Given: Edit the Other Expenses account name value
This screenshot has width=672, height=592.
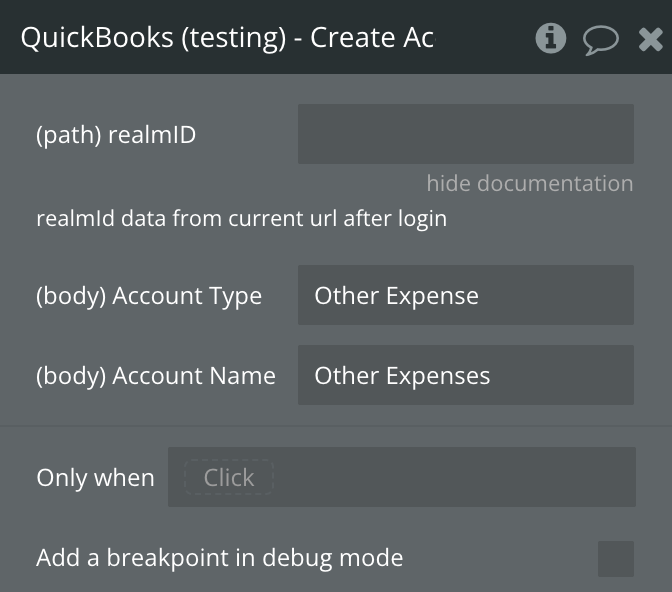Looking at the screenshot, I should (402, 376).
